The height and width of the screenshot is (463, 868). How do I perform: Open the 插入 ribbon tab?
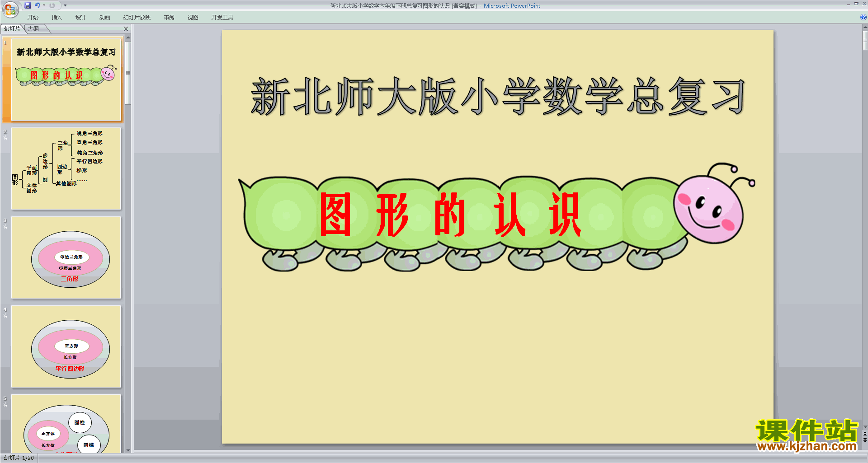57,18
